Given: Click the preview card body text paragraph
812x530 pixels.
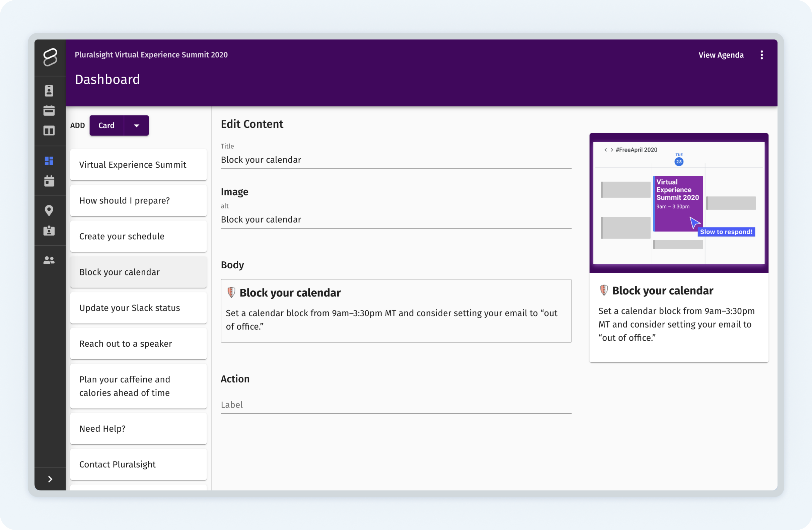Looking at the screenshot, I should 676,325.
